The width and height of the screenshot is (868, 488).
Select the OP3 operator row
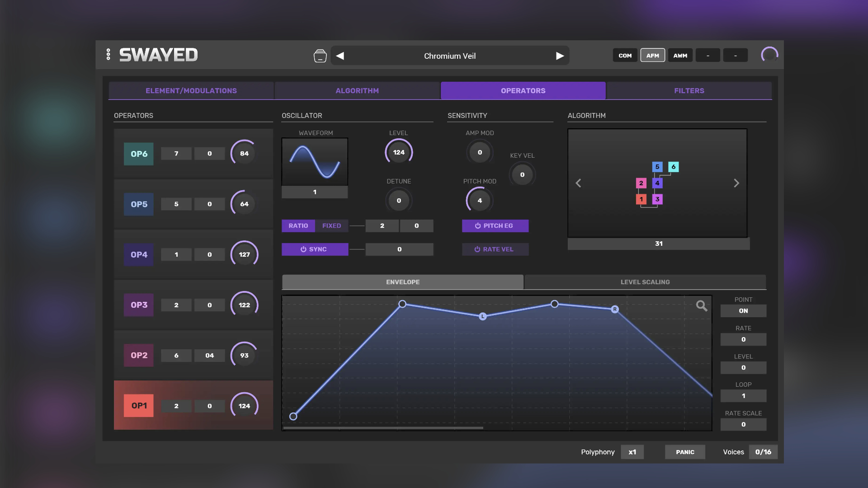click(x=139, y=305)
